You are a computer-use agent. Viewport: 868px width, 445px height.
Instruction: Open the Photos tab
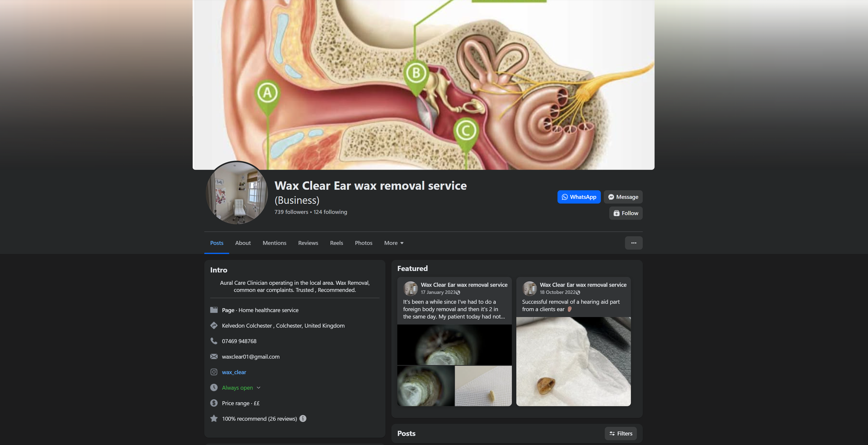(363, 243)
